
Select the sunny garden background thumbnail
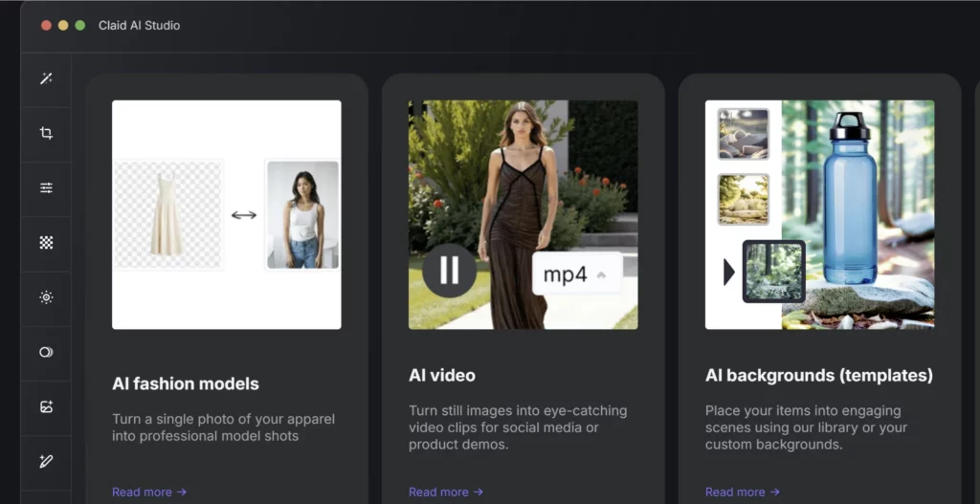[x=744, y=199]
